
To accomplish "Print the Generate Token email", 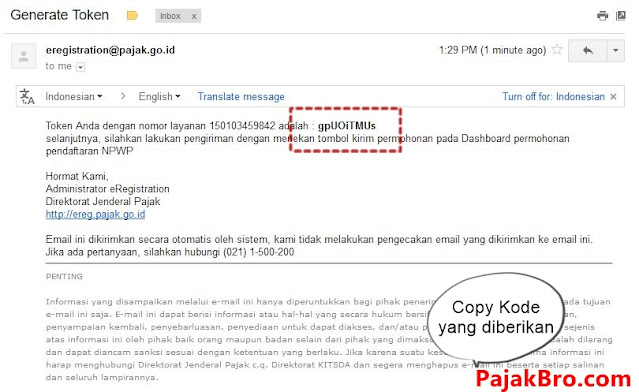I will tap(602, 16).
